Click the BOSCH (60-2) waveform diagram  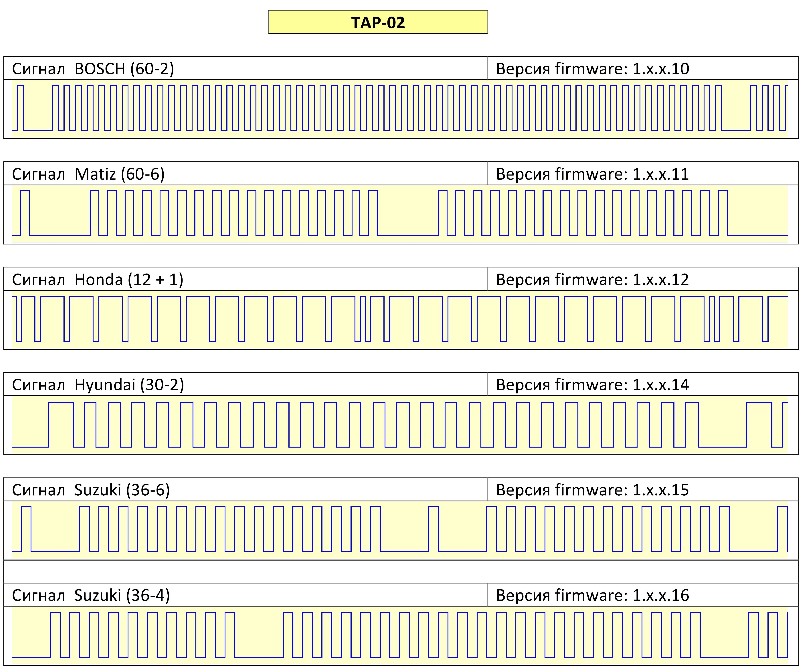400,109
